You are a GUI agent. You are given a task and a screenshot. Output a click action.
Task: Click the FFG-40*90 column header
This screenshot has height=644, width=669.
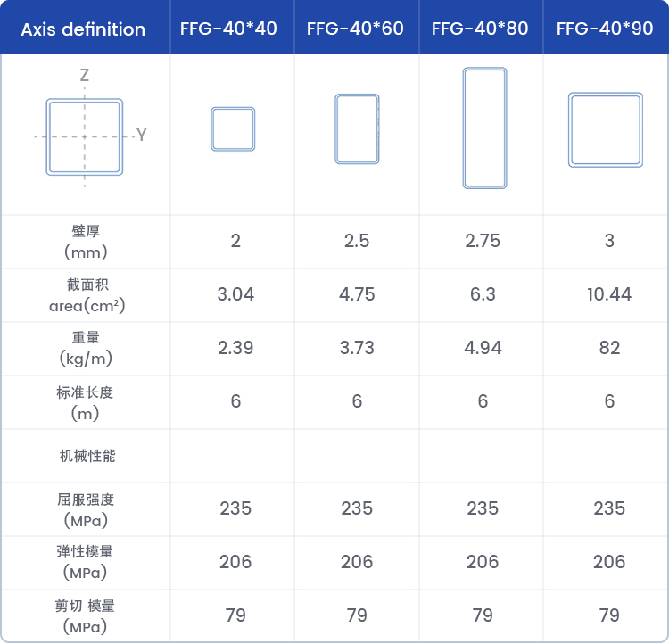(605, 29)
